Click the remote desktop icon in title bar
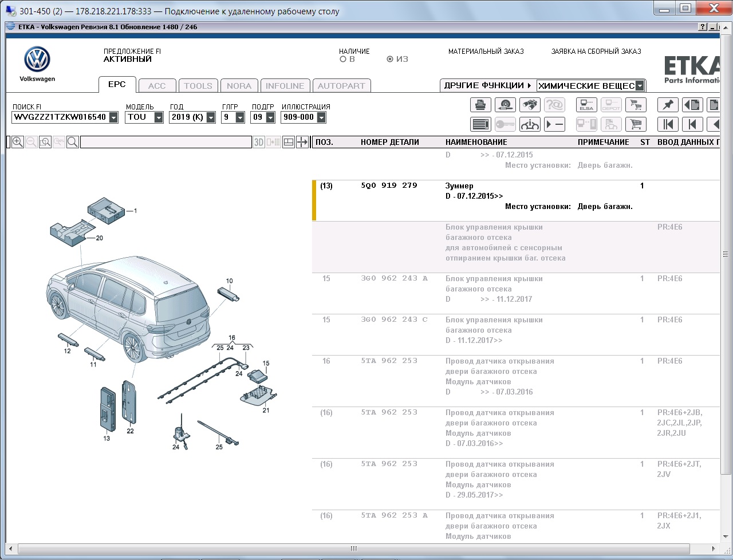Image resolution: width=733 pixels, height=560 pixels. click(x=11, y=11)
